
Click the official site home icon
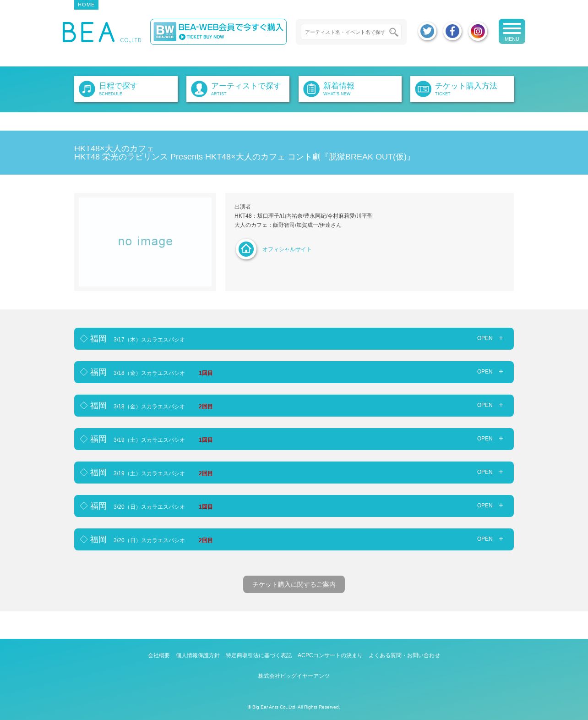click(x=246, y=249)
